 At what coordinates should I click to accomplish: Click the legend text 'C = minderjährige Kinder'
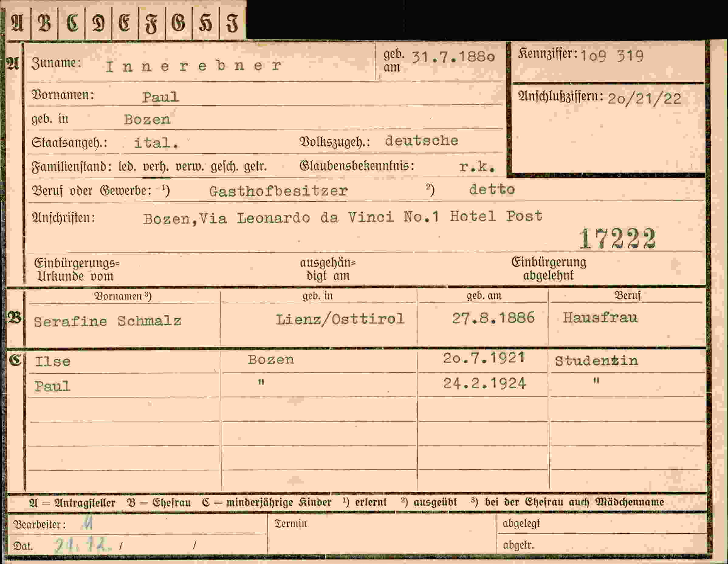pos(267,502)
